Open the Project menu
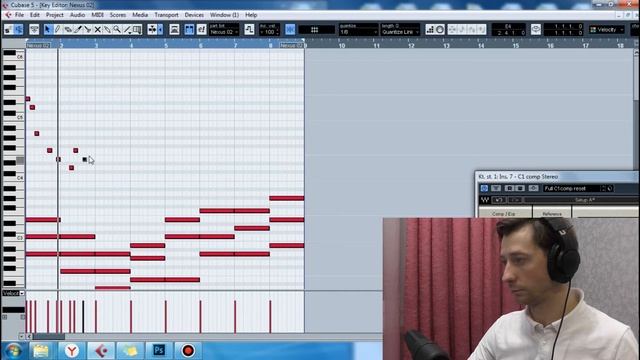640x360 pixels. click(x=54, y=15)
